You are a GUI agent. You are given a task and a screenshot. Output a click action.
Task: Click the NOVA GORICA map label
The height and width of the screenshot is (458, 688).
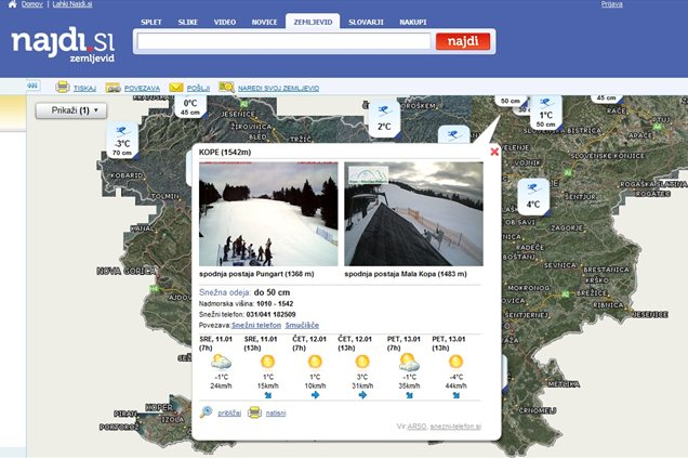(x=126, y=271)
